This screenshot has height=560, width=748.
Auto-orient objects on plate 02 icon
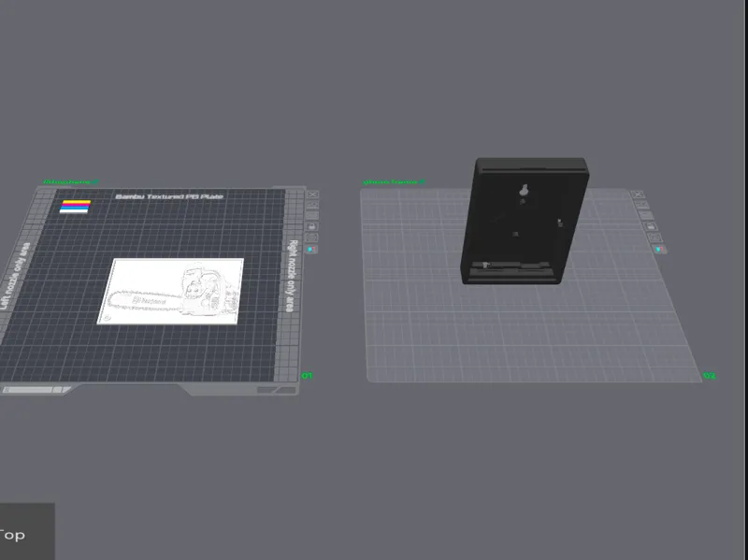click(x=642, y=205)
